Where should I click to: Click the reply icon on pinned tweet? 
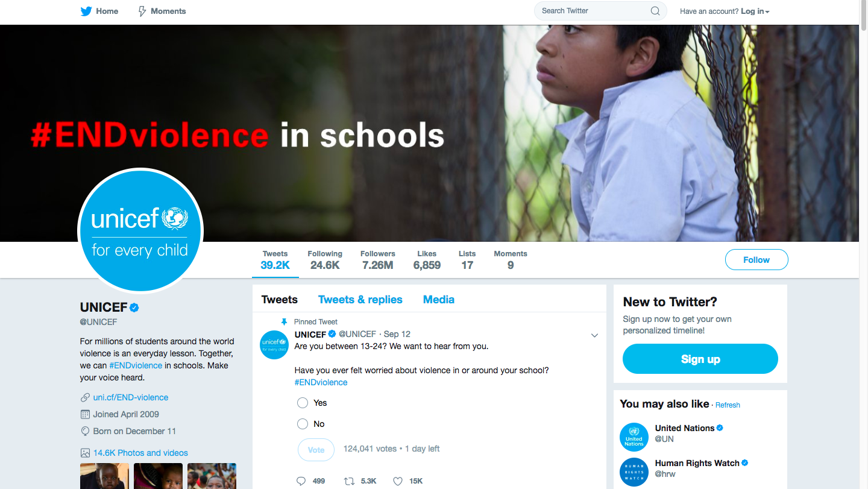tap(301, 481)
